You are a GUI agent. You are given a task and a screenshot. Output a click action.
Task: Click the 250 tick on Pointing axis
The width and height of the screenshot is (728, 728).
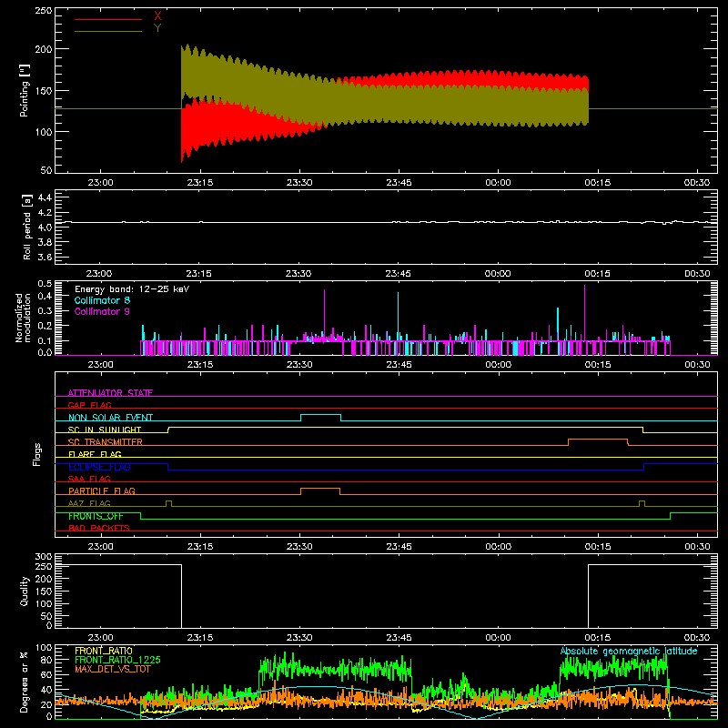click(44, 10)
